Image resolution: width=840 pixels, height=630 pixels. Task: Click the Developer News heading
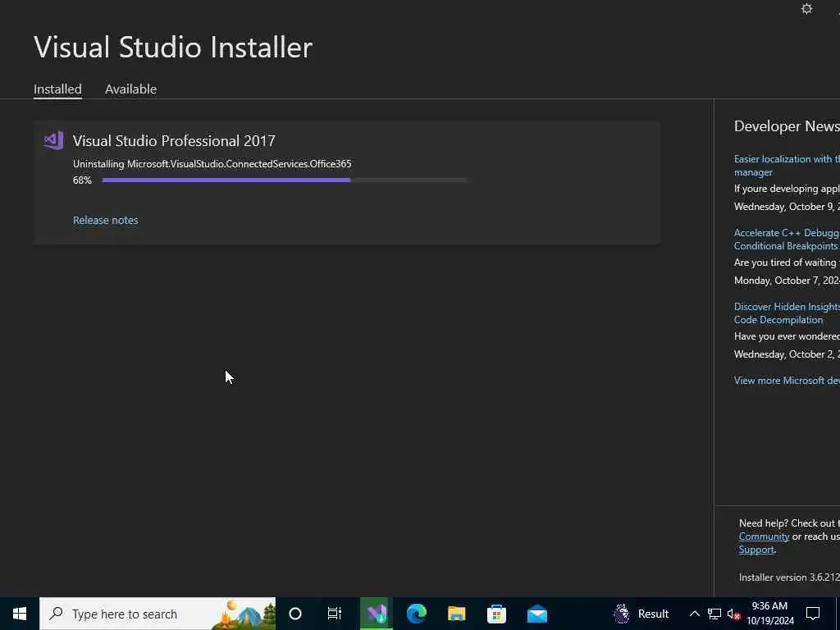coord(787,126)
